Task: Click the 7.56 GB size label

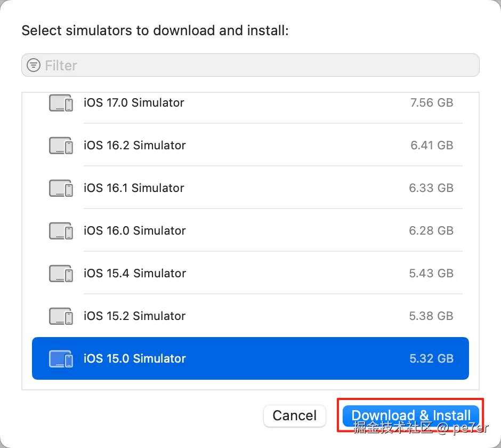Action: [x=432, y=103]
